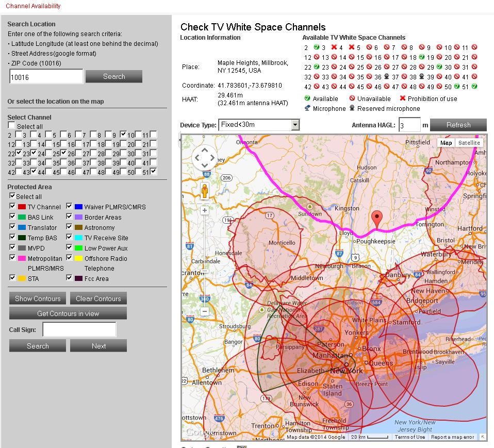
Task: Uncheck the Low Power Aux checkbox
Action: (69, 247)
